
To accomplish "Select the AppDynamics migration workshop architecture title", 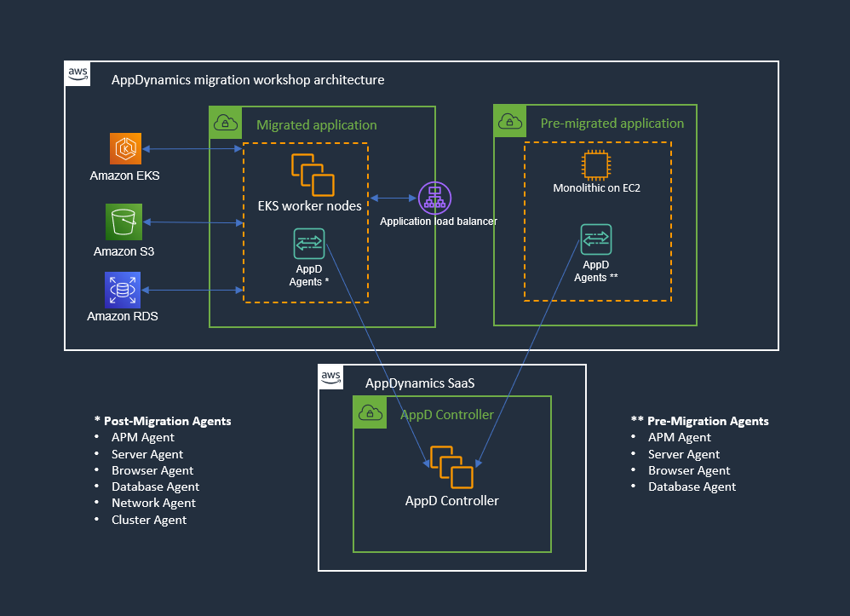I will (x=248, y=80).
